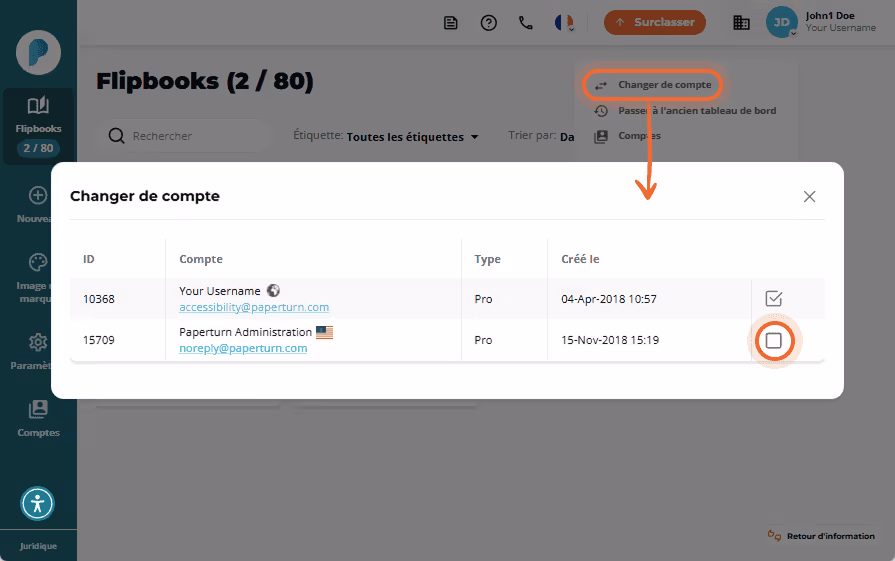Open the French flag language selector
Image resolution: width=895 pixels, height=561 pixels.
pos(564,23)
